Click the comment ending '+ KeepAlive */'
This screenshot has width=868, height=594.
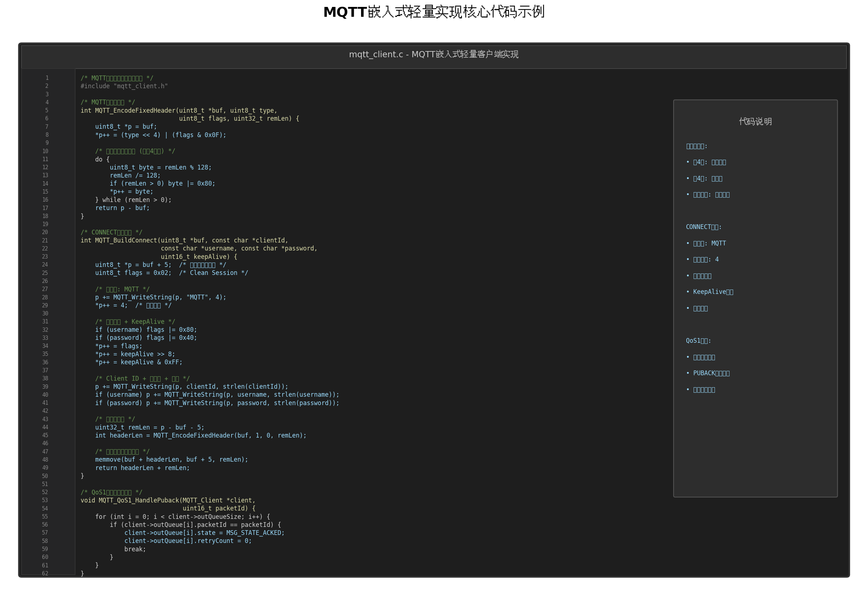coord(135,322)
